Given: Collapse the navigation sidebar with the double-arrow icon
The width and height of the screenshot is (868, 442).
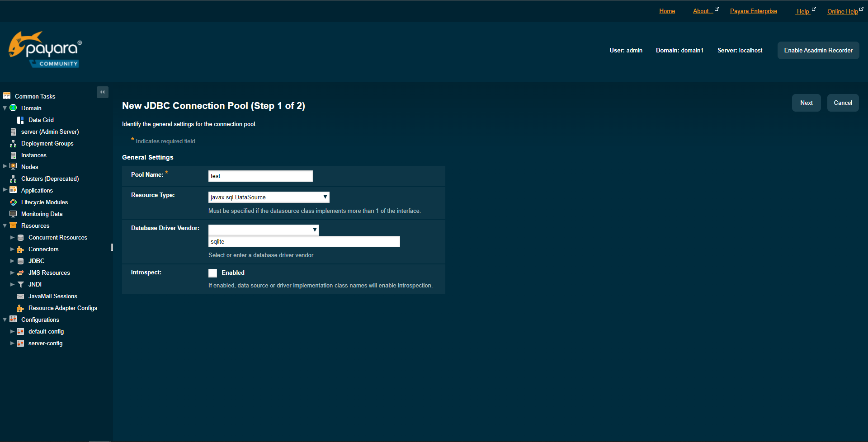Looking at the screenshot, I should coord(102,92).
